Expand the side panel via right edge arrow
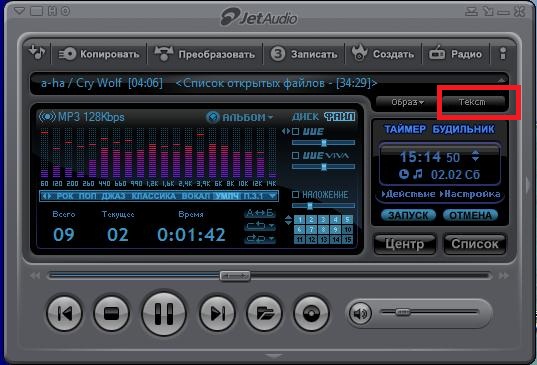Image resolution: width=537 pixels, height=365 pixels. (528, 185)
